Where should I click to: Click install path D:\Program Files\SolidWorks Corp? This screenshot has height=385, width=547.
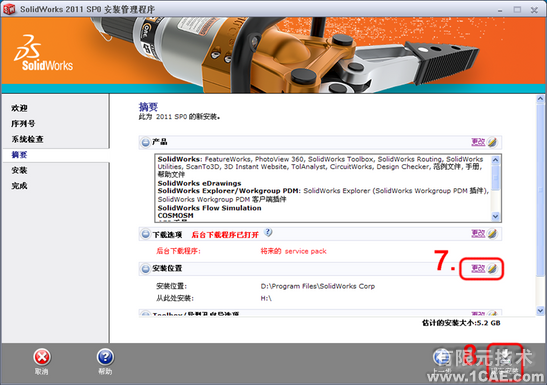click(318, 286)
